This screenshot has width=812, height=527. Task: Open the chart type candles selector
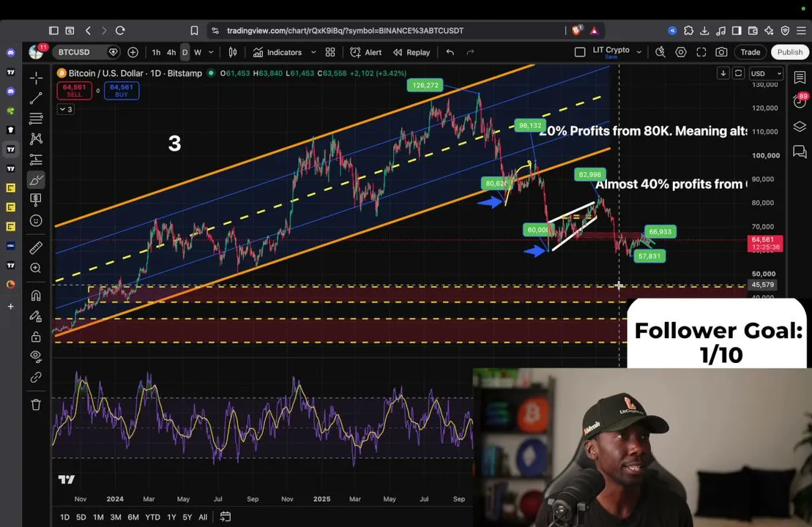pos(233,52)
